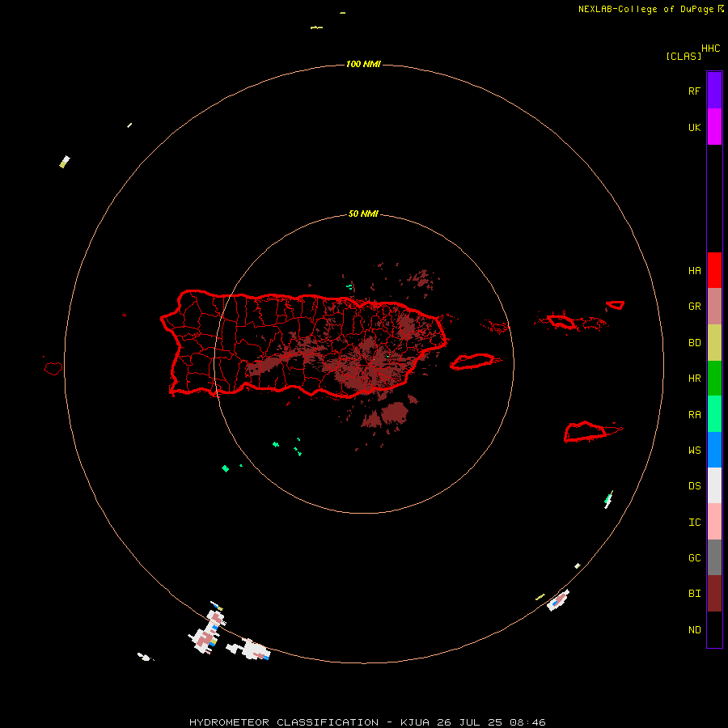Image resolution: width=728 pixels, height=728 pixels.
Task: Click the RF purple legend color swatch
Action: click(x=714, y=91)
